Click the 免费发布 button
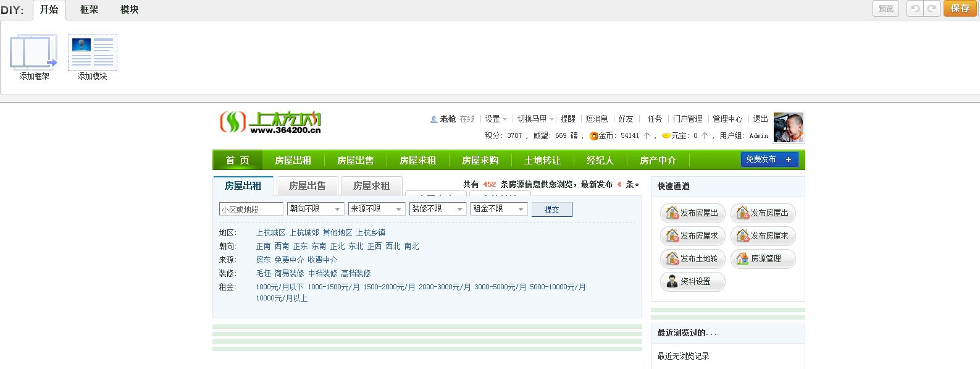980x369 pixels. tap(769, 159)
